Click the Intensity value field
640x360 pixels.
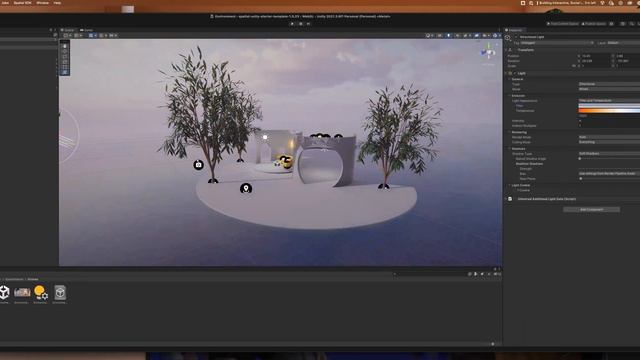point(609,121)
